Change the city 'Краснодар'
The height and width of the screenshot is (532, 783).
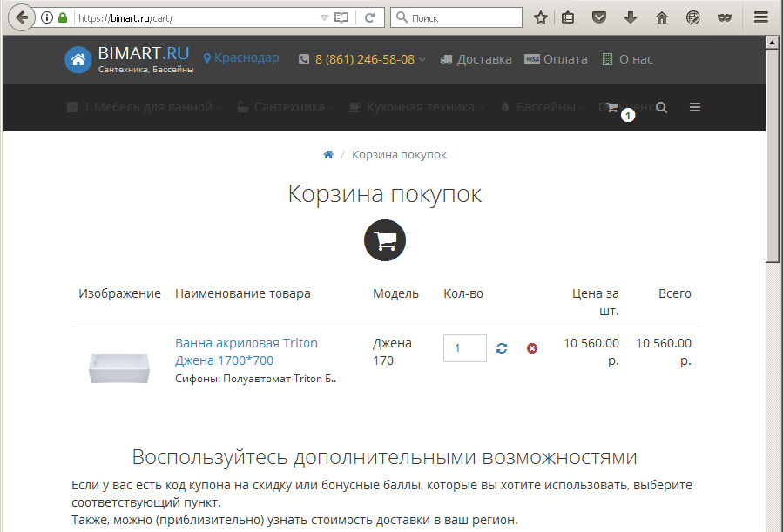(x=241, y=57)
